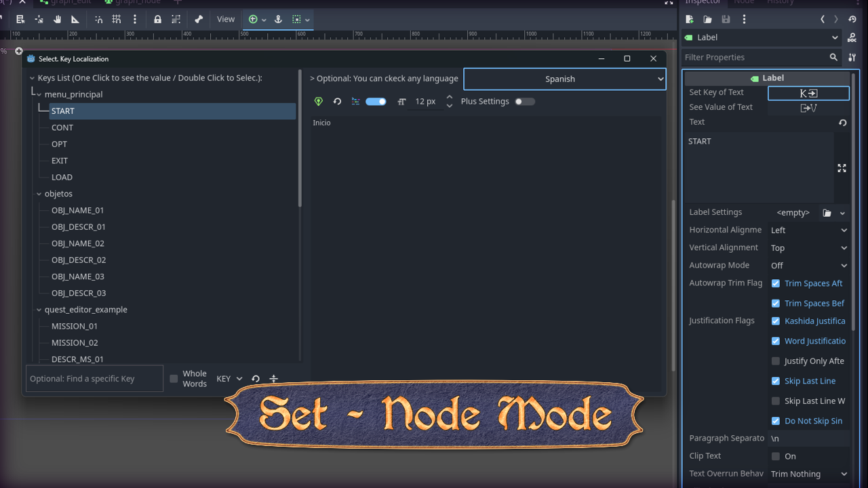Activate the ruler measure tool

(x=75, y=20)
